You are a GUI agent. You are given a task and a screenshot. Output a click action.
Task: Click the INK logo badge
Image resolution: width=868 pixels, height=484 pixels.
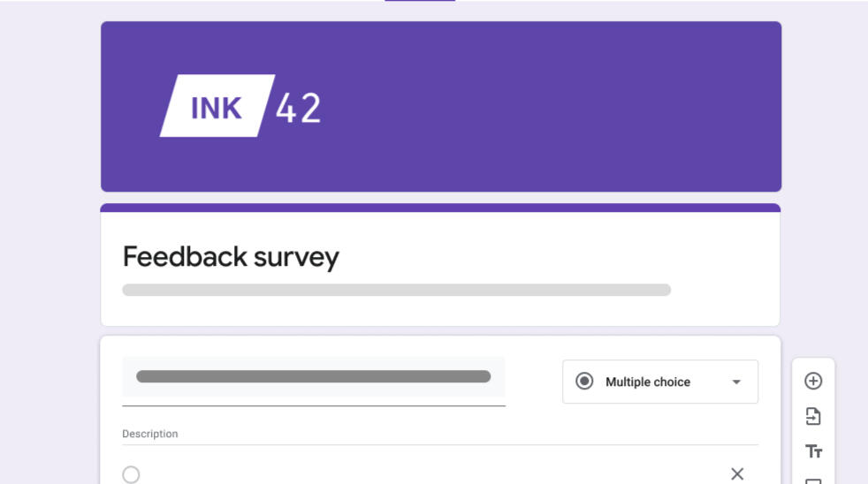217,106
